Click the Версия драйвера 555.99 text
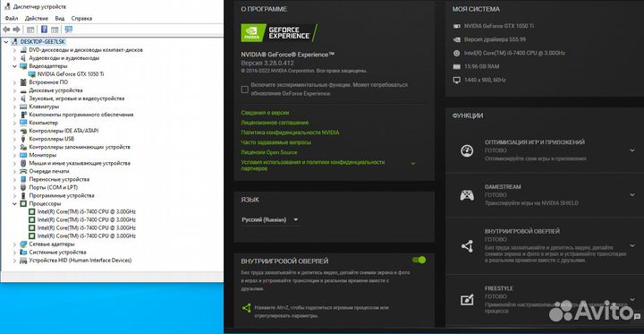This screenshot has width=644, height=334. (x=495, y=39)
